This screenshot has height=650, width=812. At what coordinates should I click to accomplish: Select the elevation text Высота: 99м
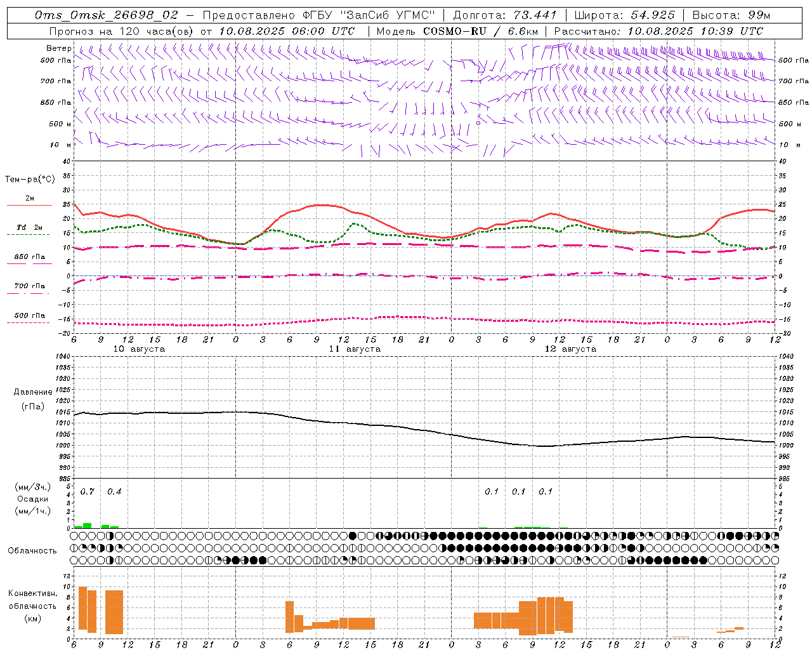731,15
